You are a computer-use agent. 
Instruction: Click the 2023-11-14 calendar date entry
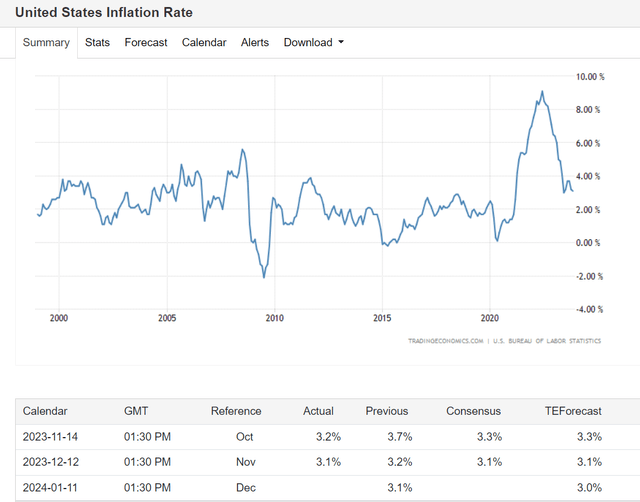click(55, 437)
